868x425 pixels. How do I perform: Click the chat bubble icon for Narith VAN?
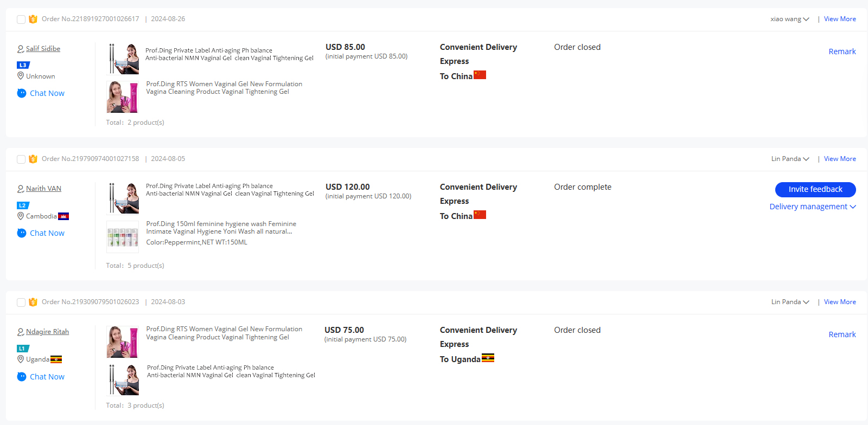[x=22, y=233]
